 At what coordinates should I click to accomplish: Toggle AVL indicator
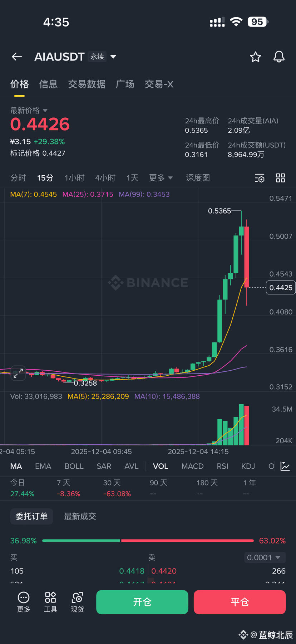coord(132,466)
